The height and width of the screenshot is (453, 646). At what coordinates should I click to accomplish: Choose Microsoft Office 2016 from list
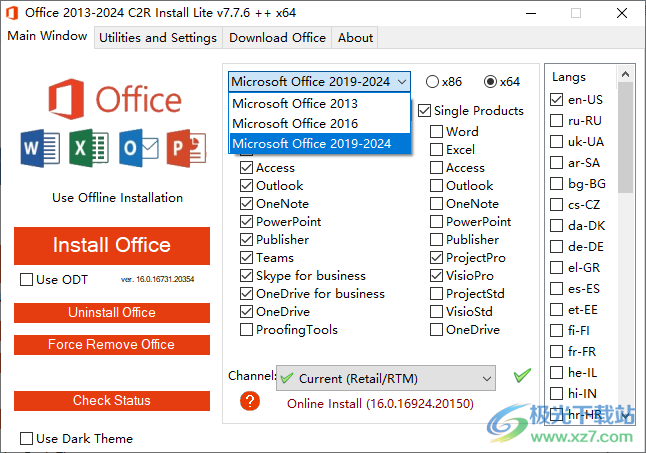[x=320, y=124]
